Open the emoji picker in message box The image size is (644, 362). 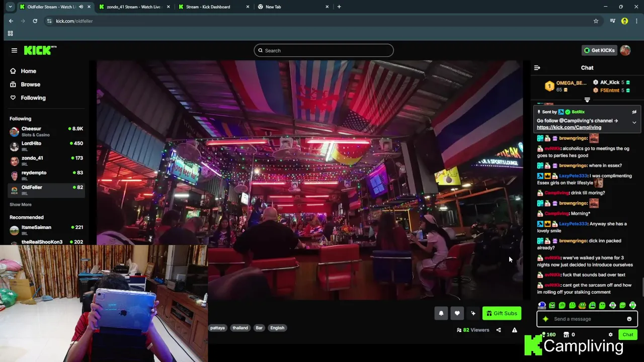point(629,319)
